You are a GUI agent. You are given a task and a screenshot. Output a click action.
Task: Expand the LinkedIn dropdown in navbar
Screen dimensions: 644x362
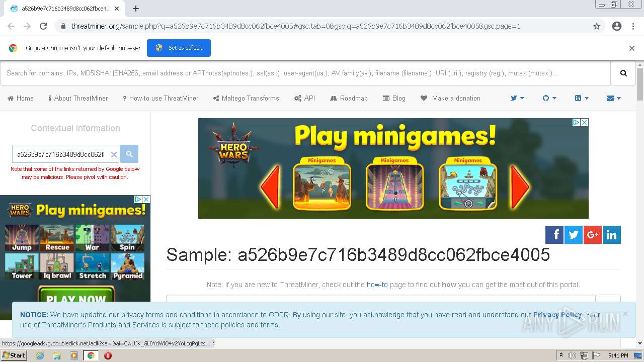point(582,98)
